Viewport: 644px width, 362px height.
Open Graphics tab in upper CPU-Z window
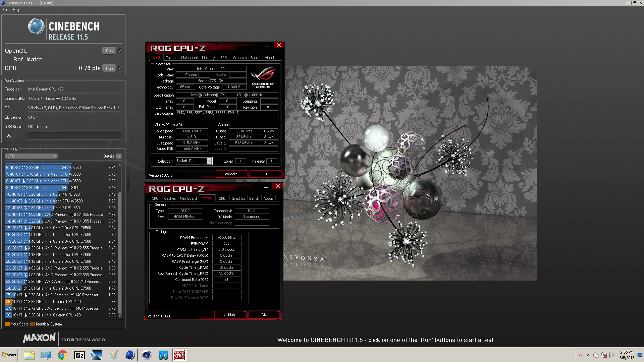[x=240, y=58]
